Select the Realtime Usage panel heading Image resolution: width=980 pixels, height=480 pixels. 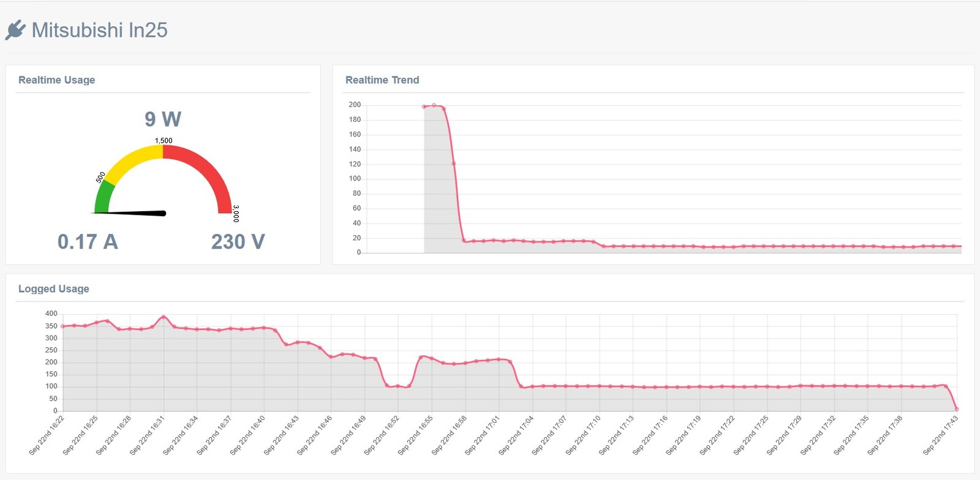[x=56, y=80]
